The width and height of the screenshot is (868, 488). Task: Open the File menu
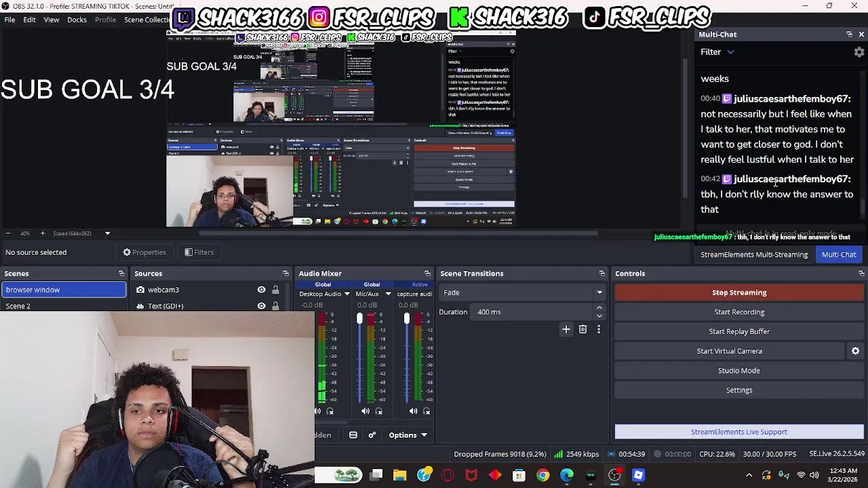(x=10, y=20)
